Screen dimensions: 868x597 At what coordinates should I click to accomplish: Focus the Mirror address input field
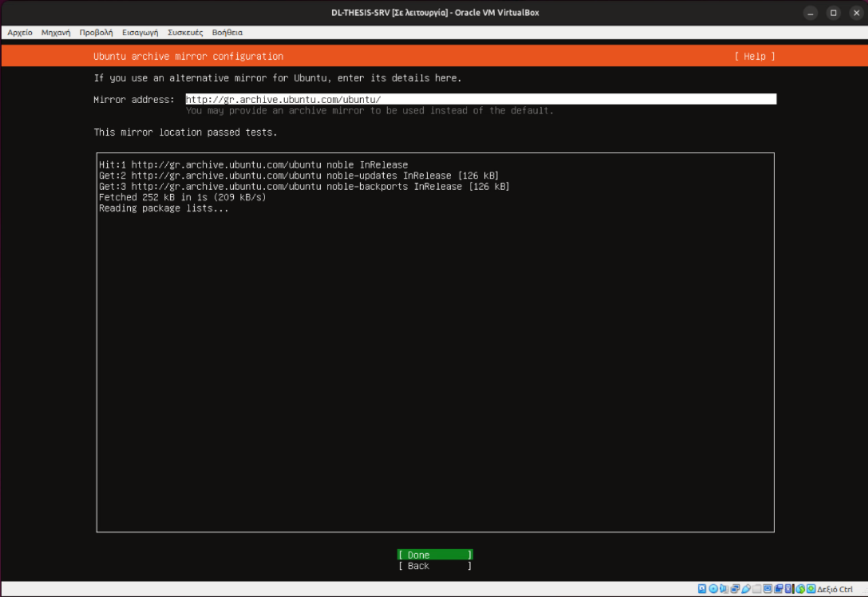481,100
